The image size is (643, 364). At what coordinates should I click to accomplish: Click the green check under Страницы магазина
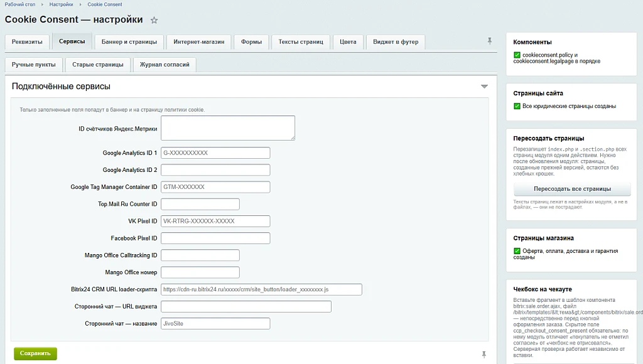tap(517, 251)
